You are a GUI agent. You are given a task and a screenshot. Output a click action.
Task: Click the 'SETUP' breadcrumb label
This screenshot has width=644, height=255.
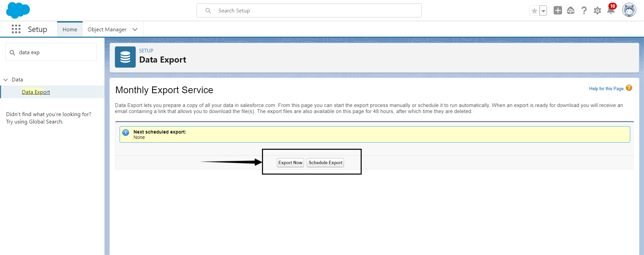coord(146,51)
